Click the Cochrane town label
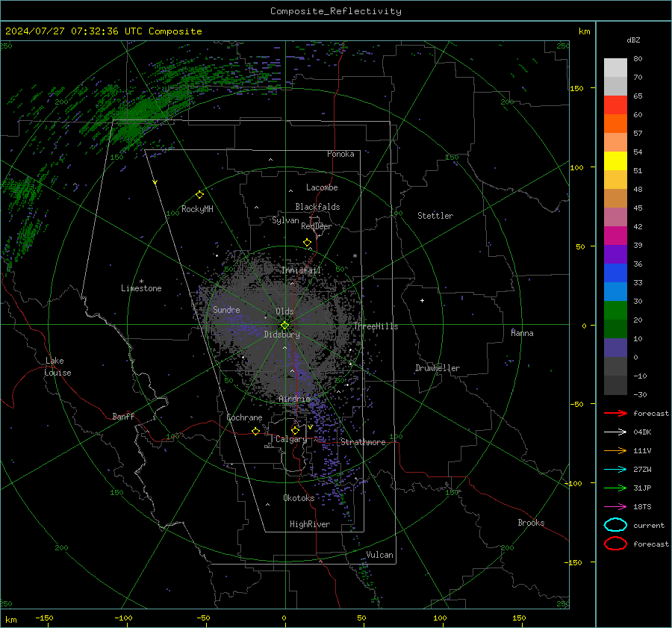The image size is (672, 628). [244, 417]
